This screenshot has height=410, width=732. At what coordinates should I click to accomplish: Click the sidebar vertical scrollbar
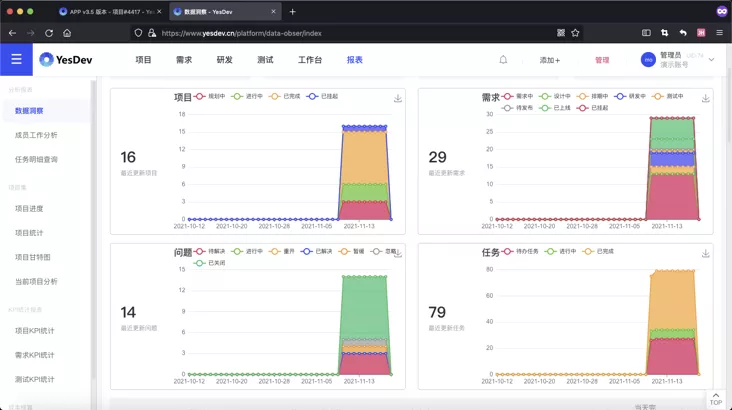[93, 229]
